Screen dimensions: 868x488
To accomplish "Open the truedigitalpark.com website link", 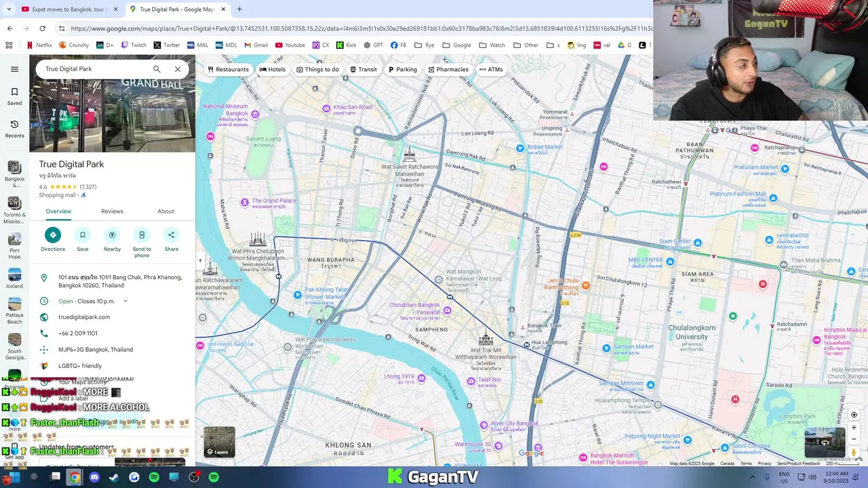I will [x=84, y=317].
